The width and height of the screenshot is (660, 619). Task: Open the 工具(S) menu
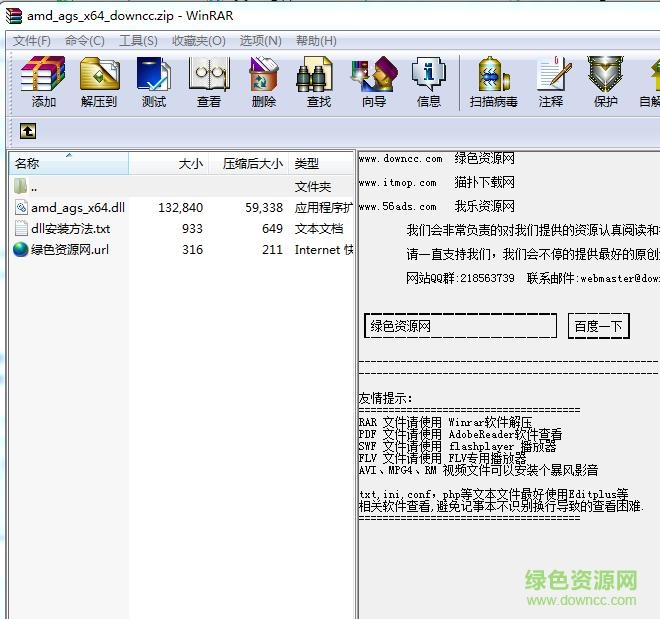138,40
